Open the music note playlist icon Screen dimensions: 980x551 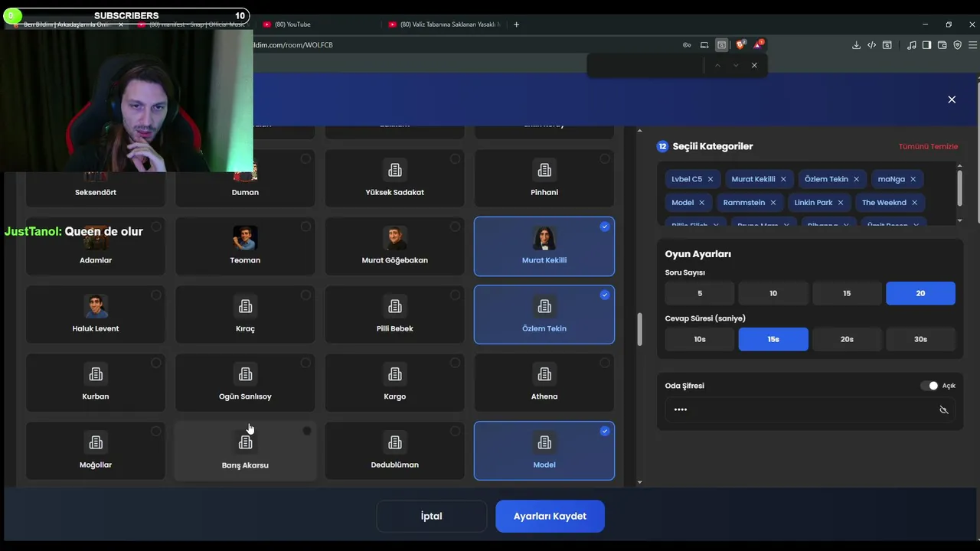[911, 45]
